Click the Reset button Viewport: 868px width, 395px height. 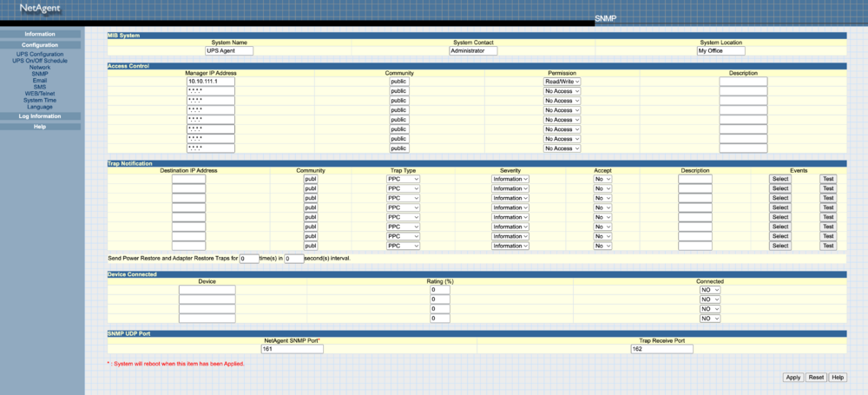[816, 378]
